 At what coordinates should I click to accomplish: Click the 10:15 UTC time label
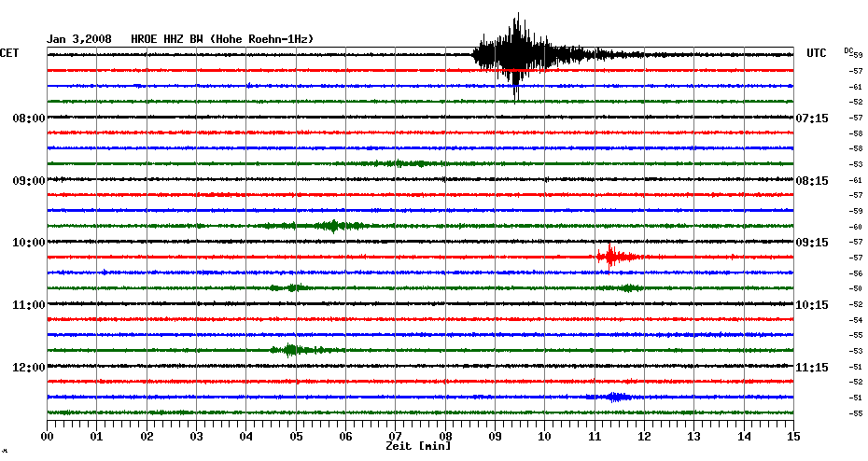[x=812, y=305]
